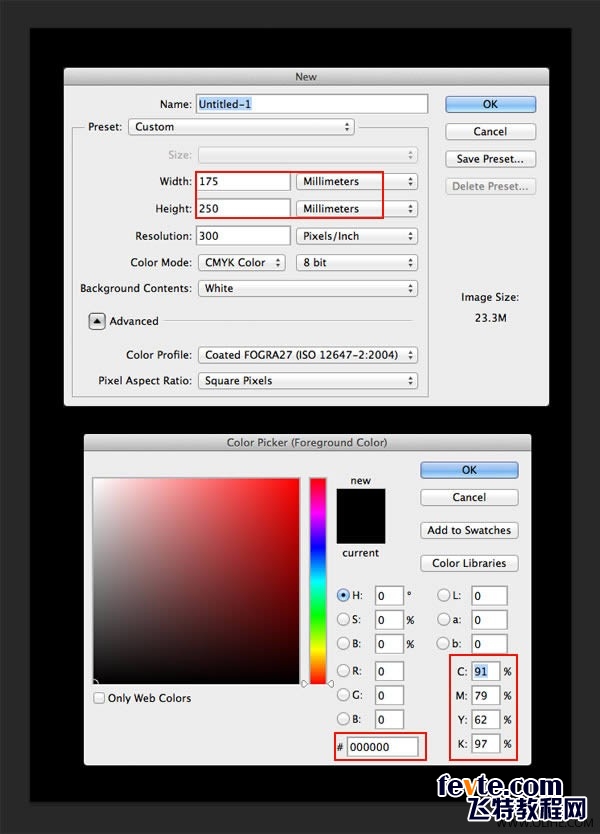The width and height of the screenshot is (600, 834).
Task: Click the vertical hue slider strip
Action: [x=318, y=581]
